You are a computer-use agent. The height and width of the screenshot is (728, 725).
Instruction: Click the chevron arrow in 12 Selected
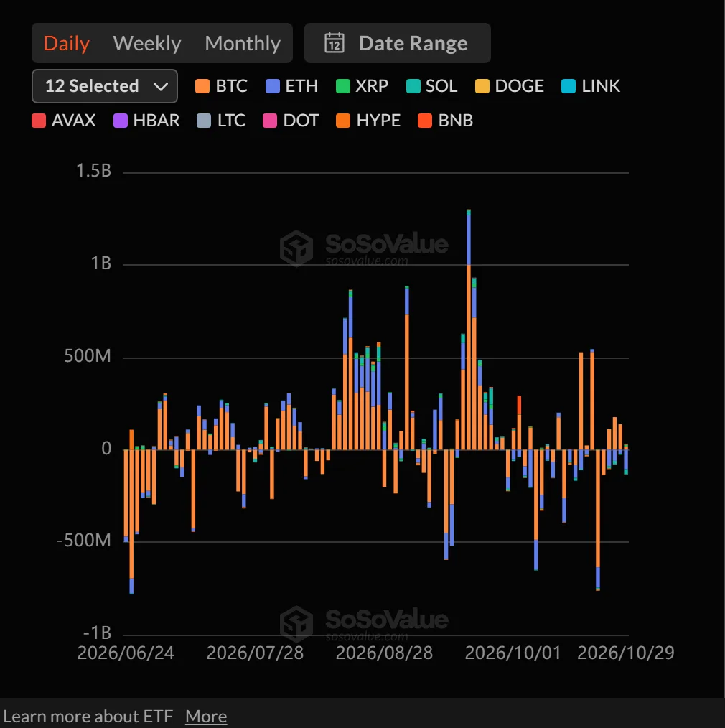tap(161, 86)
